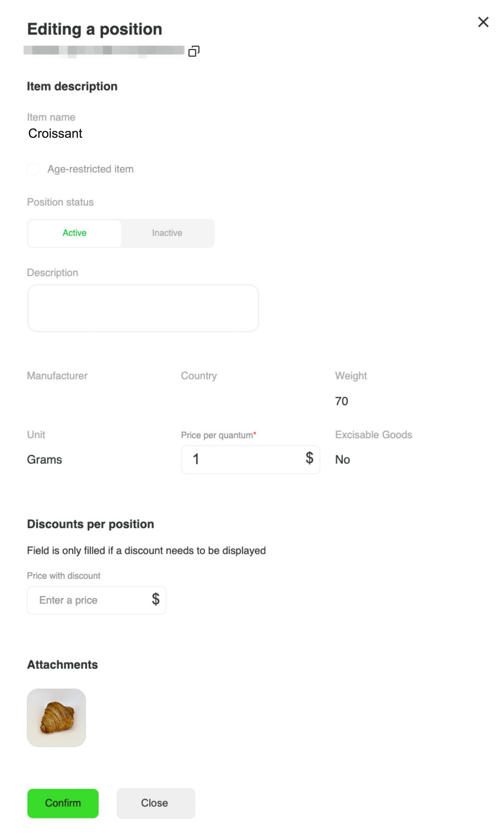Click the copy icon beside the blurred ID
This screenshot has height=836, width=504.
(x=194, y=51)
